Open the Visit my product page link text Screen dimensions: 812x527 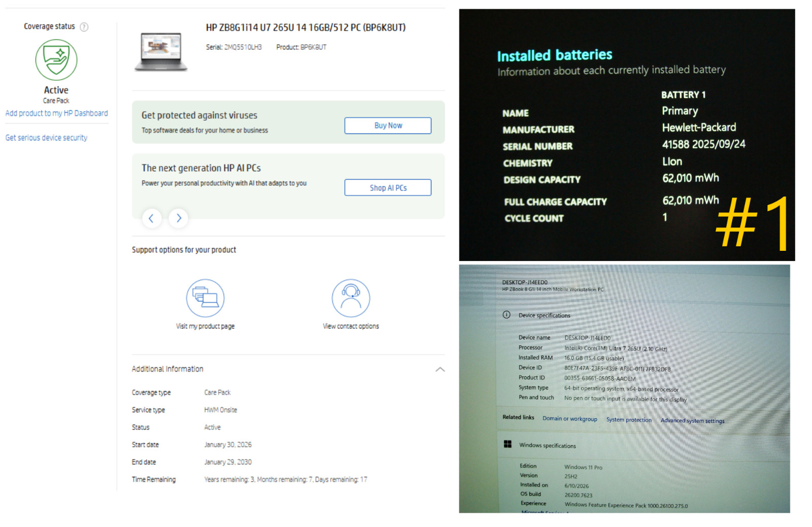[x=205, y=326]
